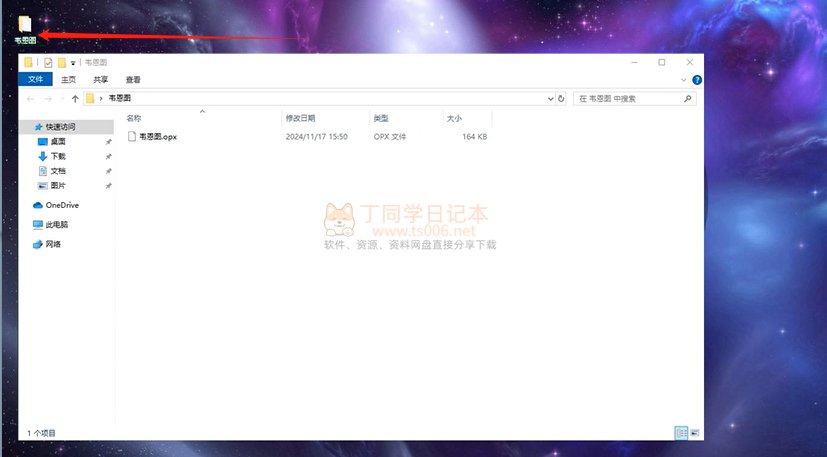Open Customize Quick Access Toolbar dropdown
Viewport: 827px width, 457px height.
click(x=73, y=63)
